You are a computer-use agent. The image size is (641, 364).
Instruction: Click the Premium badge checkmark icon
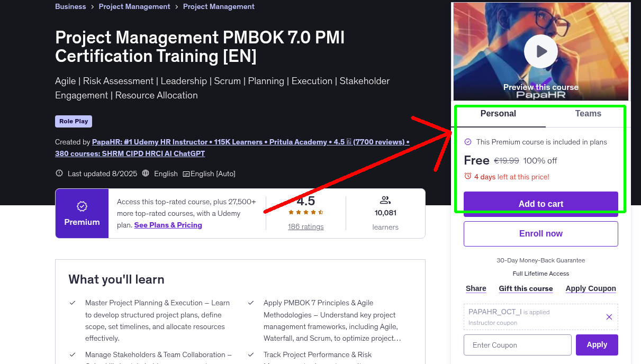click(x=82, y=206)
